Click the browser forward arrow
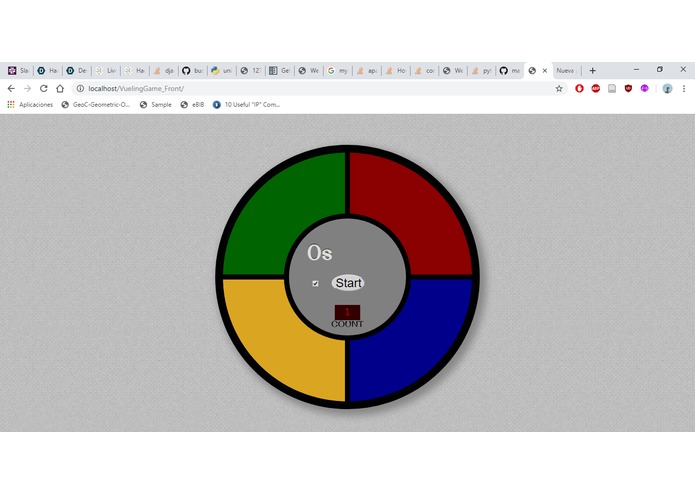This screenshot has height=494, width=695. [27, 89]
